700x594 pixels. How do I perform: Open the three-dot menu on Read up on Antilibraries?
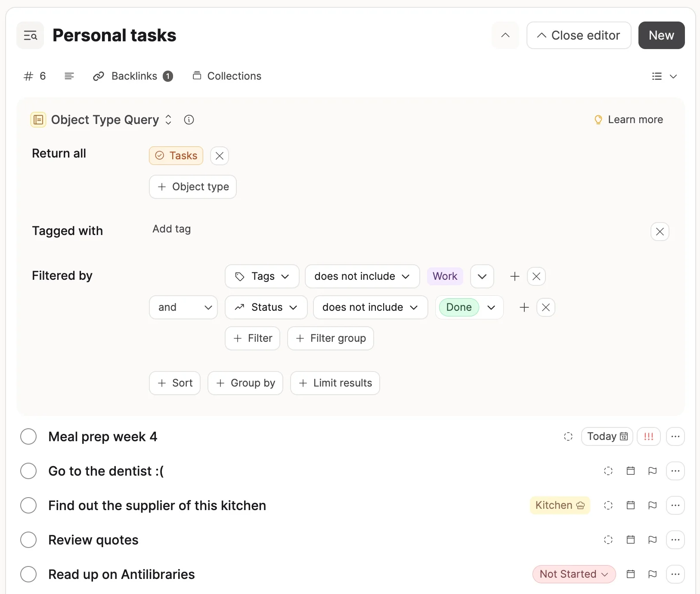[x=675, y=574]
